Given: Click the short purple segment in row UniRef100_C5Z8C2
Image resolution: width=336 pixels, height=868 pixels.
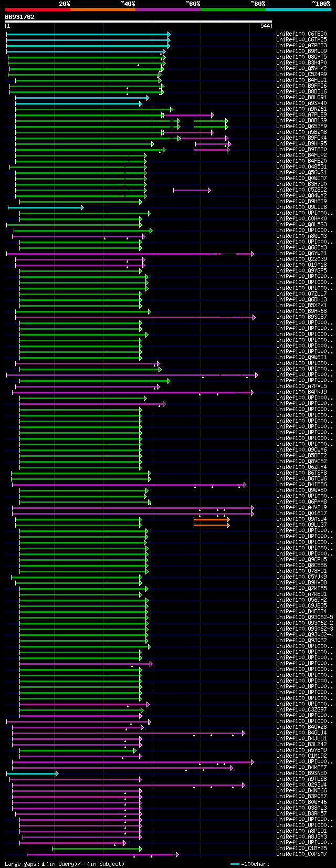Looking at the screenshot, I should (x=192, y=190).
